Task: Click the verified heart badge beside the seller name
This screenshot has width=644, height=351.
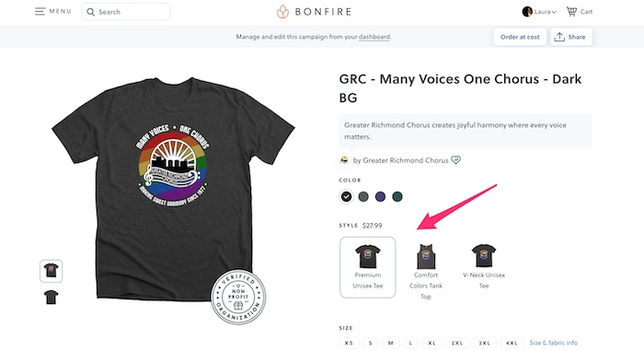Action: (x=455, y=159)
